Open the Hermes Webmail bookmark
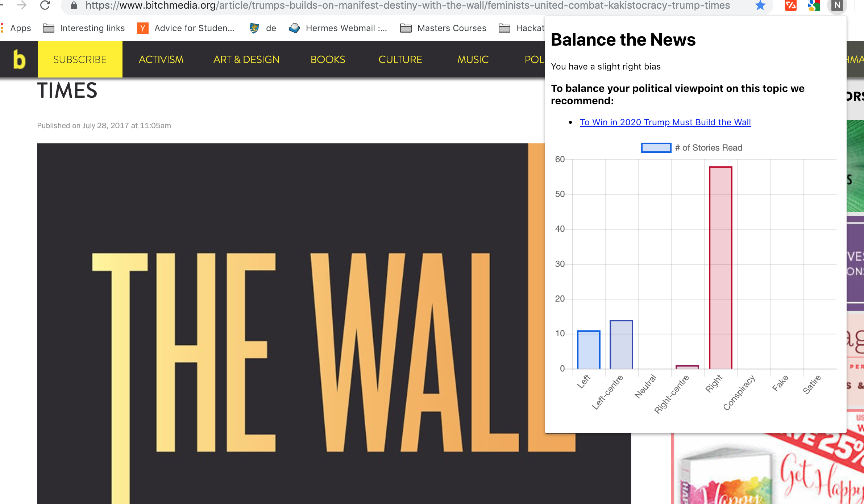Viewport: 864px width, 504px height. click(x=338, y=28)
